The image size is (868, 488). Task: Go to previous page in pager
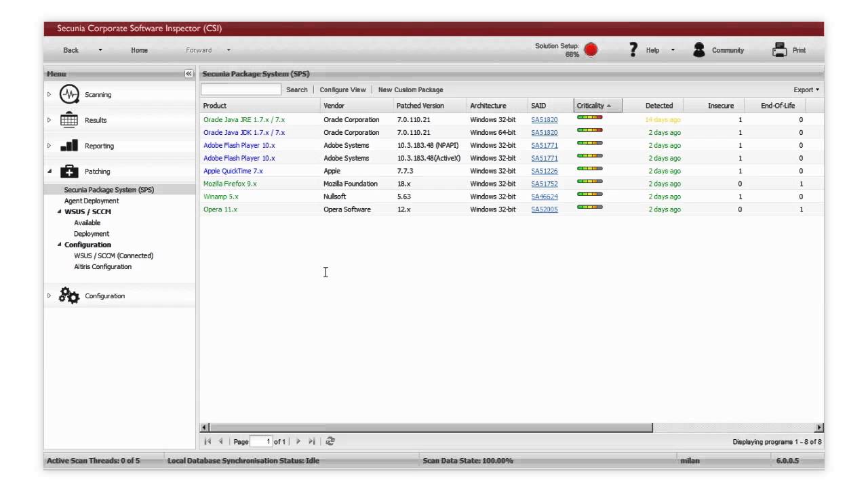click(x=220, y=441)
